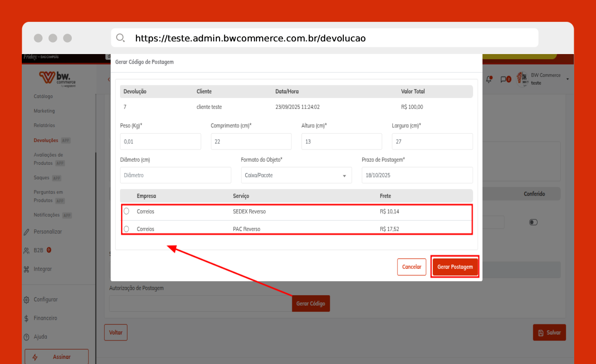This screenshot has height=364, width=596.
Task: Click the B2B users icon
Action: click(27, 250)
